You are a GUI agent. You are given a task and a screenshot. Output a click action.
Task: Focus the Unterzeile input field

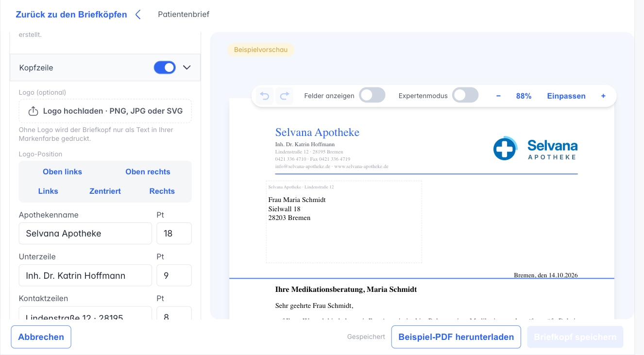pos(85,275)
